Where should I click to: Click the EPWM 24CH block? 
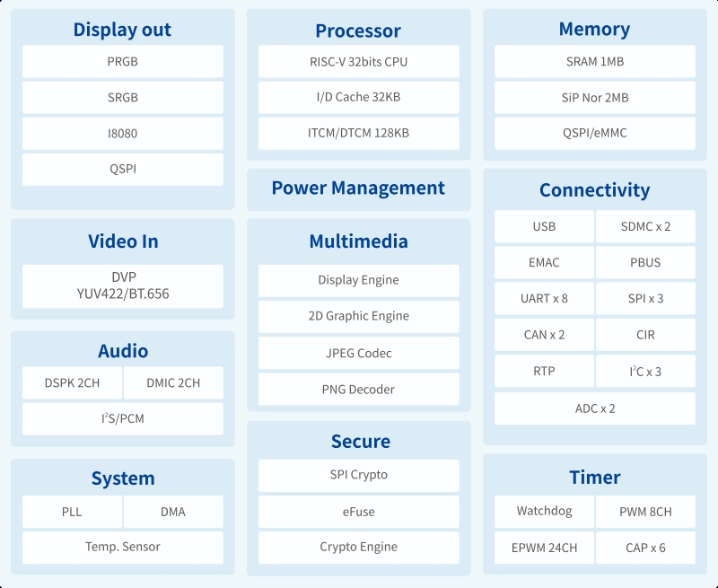[x=544, y=548]
